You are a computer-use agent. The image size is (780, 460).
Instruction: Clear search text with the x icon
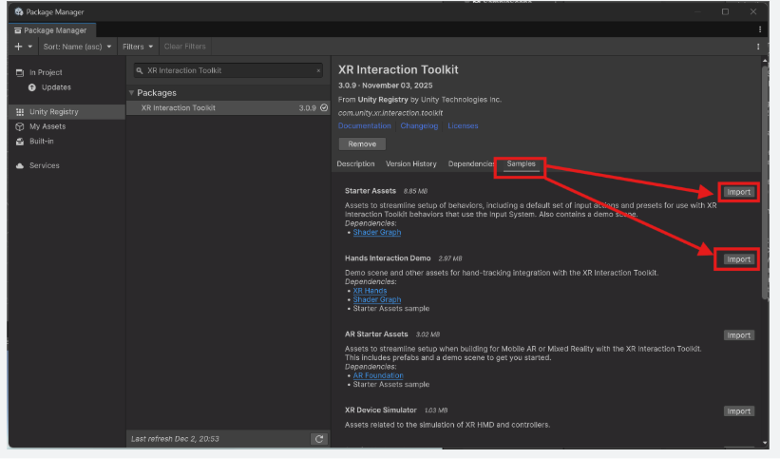tap(318, 71)
